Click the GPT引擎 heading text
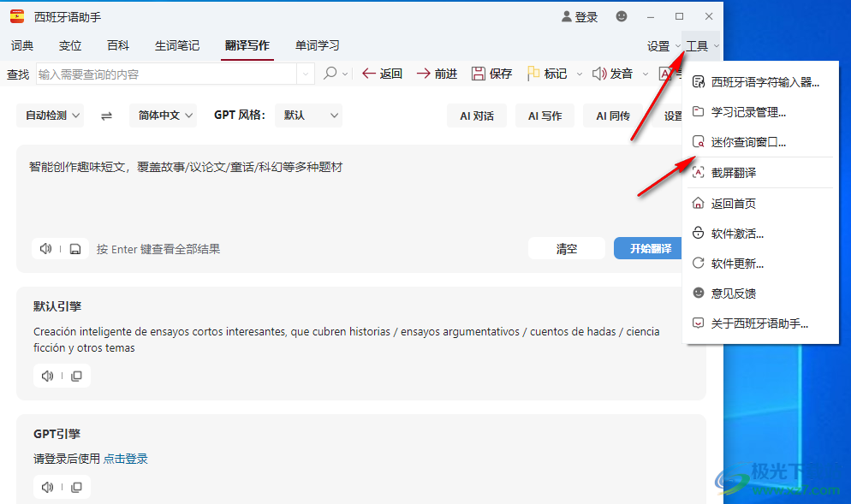Viewport: 851px width, 504px height. pyautogui.click(x=57, y=434)
